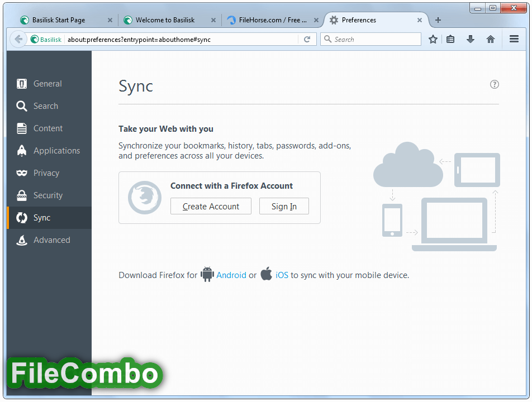Go back using the back arrow
Viewport: 532px width, 402px height.
click(18, 39)
